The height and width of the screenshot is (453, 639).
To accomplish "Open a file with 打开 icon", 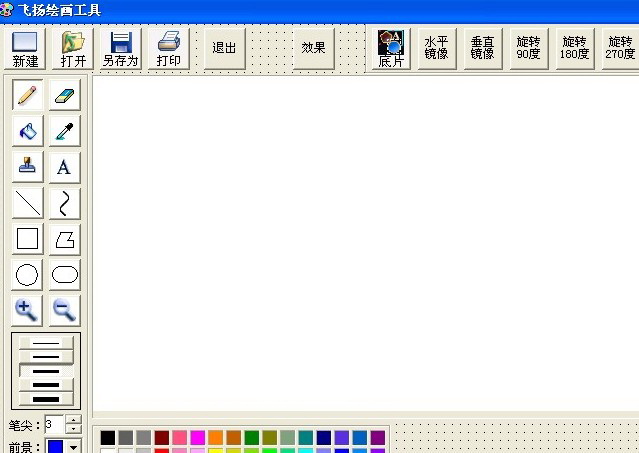I will tap(73, 49).
